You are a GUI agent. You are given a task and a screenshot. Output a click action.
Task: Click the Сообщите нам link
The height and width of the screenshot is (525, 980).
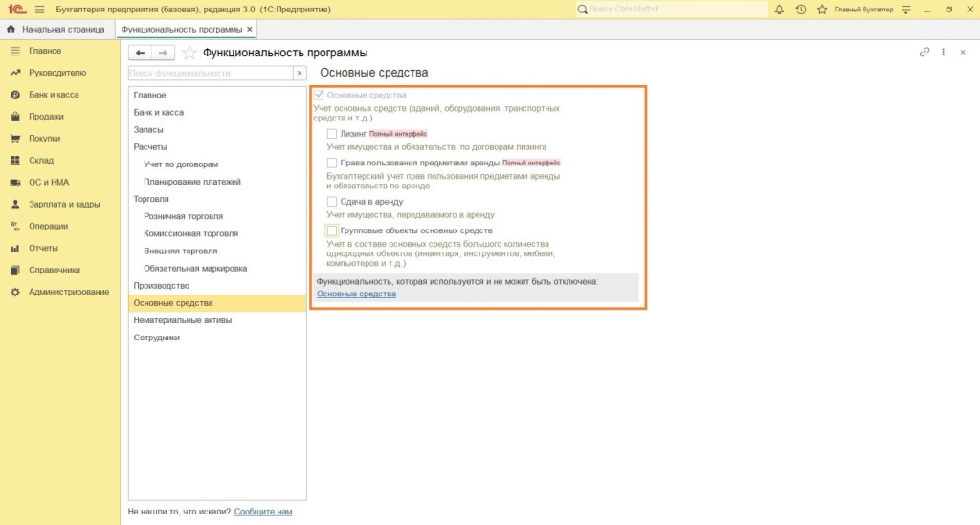tap(263, 512)
